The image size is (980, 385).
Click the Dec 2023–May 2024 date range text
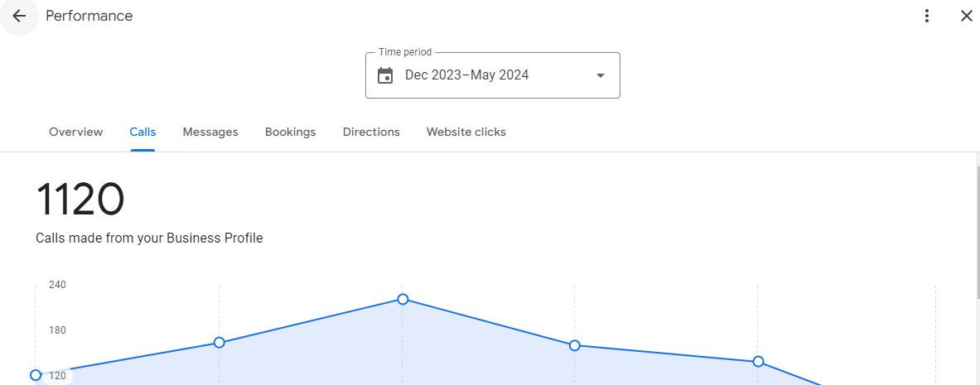[x=466, y=75]
